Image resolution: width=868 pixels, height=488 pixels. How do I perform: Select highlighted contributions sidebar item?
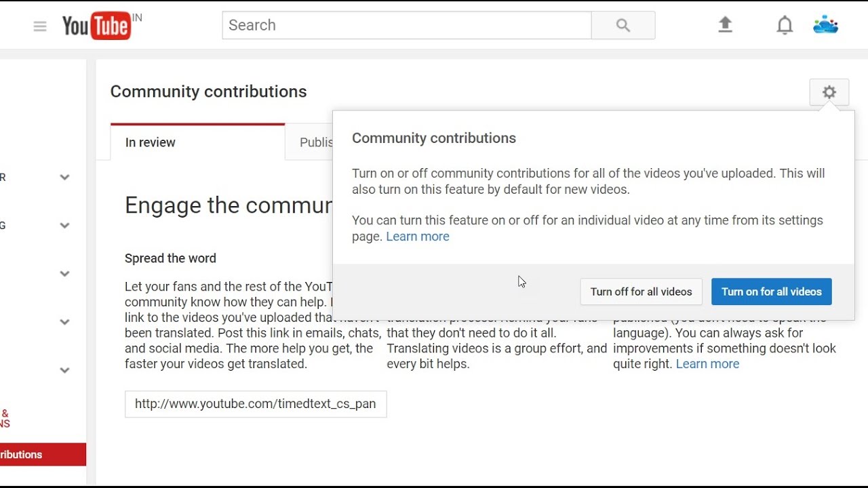(43, 455)
